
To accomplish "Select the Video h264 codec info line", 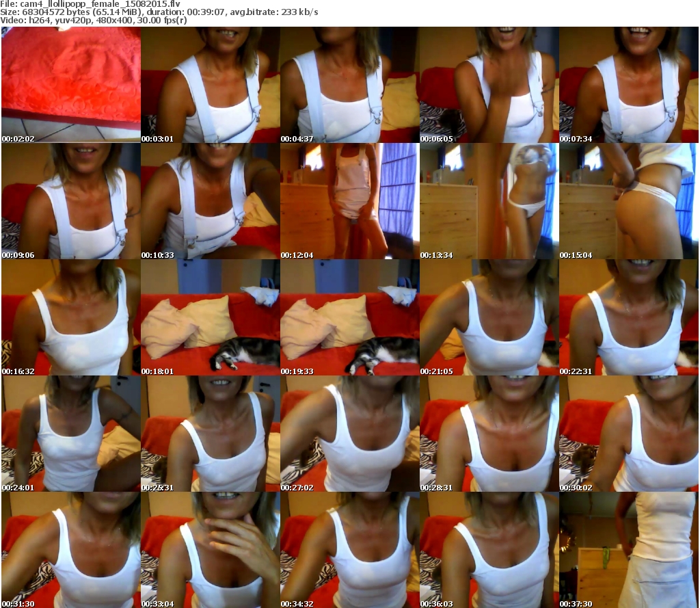I will 93,21.
